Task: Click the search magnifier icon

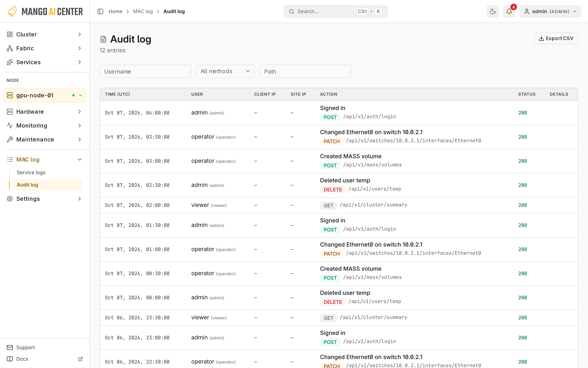Action: (291, 11)
